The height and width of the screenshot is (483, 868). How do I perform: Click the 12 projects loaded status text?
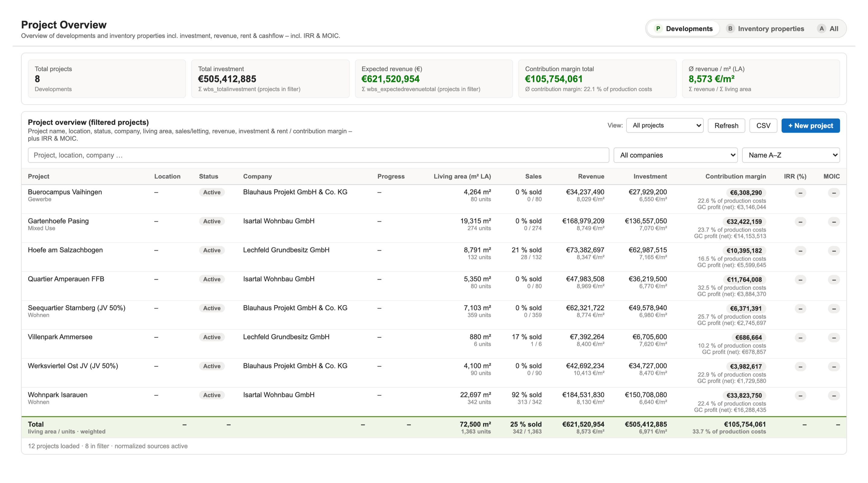[x=108, y=446]
